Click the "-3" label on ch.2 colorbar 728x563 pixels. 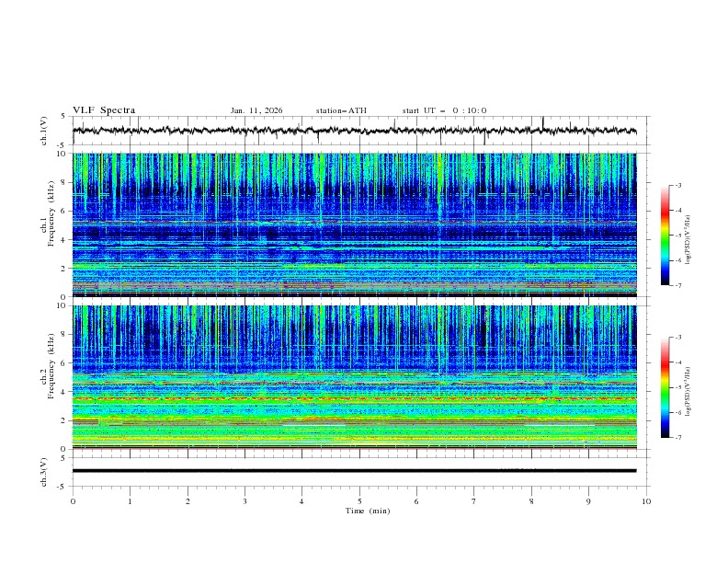[678, 338]
